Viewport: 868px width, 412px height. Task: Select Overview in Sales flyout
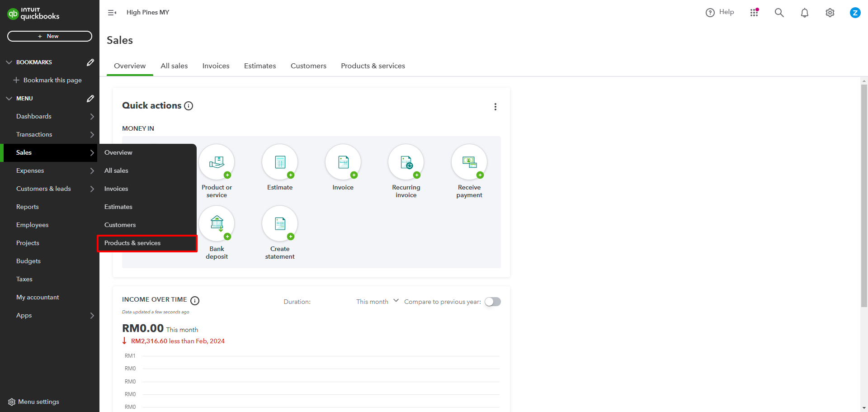147,152
